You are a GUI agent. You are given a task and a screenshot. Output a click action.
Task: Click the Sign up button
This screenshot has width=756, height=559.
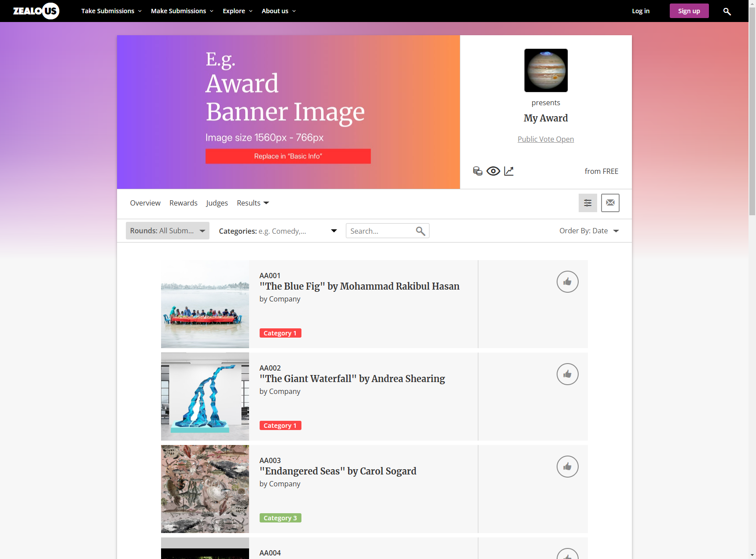click(x=689, y=11)
